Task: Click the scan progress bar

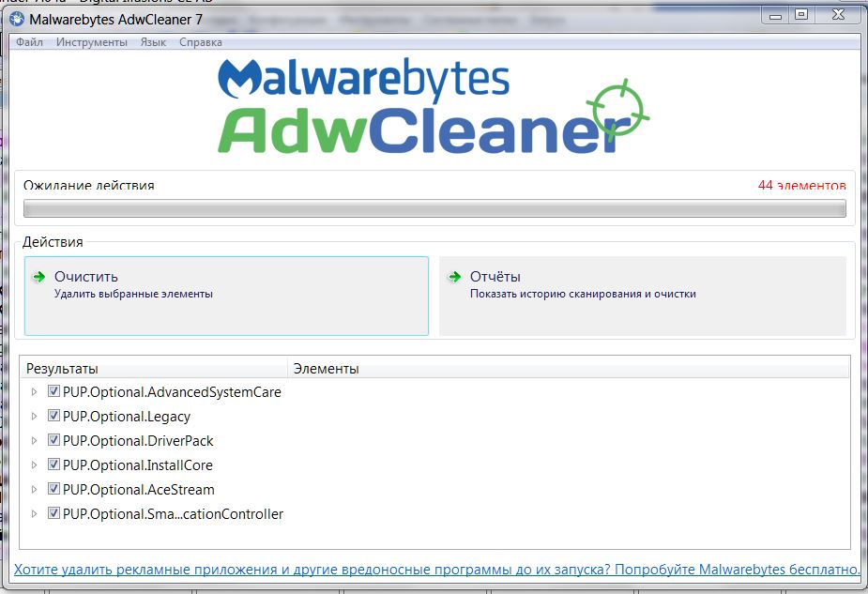Action: click(434, 208)
